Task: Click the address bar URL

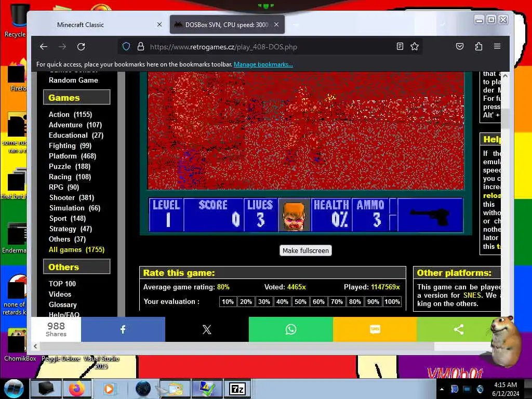Action: (223, 47)
